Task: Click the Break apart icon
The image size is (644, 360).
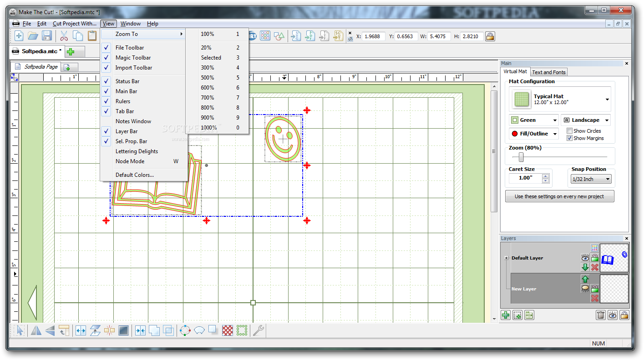Action: point(109,330)
